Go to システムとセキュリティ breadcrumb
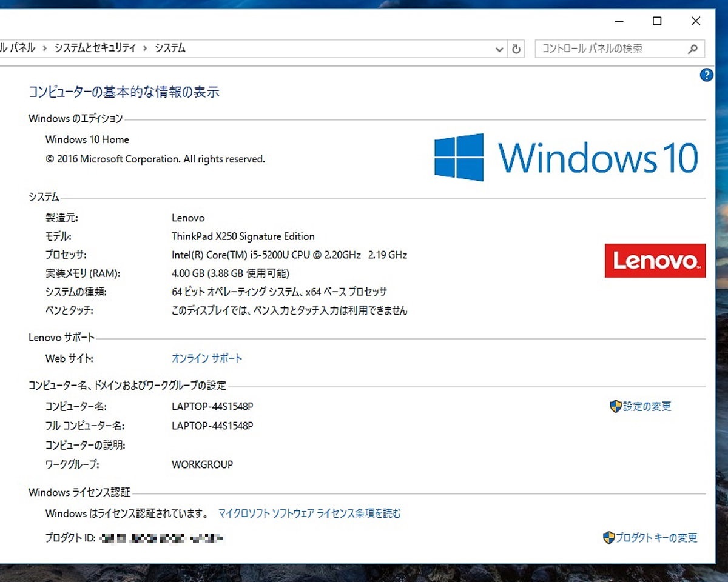Image resolution: width=728 pixels, height=582 pixels. 95,48
